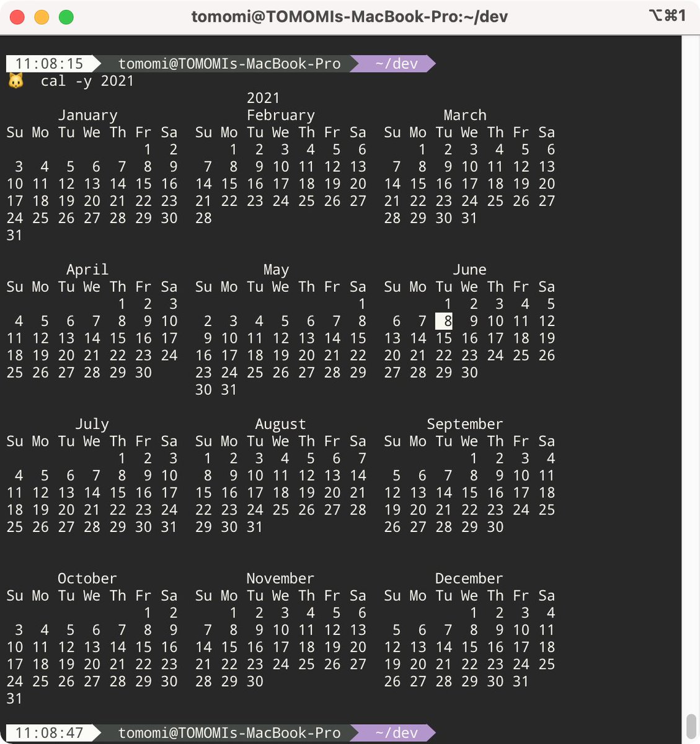Click the 'February' month heading
Image resolution: width=700 pixels, height=744 pixels.
tap(281, 115)
